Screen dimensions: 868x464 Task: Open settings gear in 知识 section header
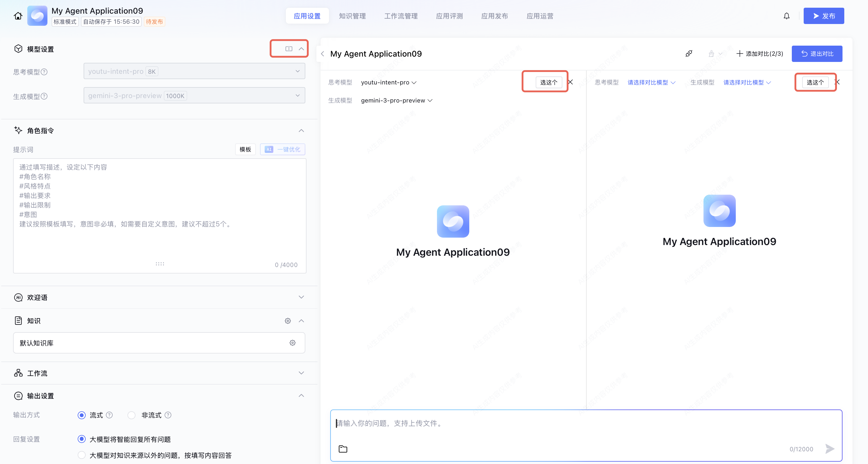[288, 321]
